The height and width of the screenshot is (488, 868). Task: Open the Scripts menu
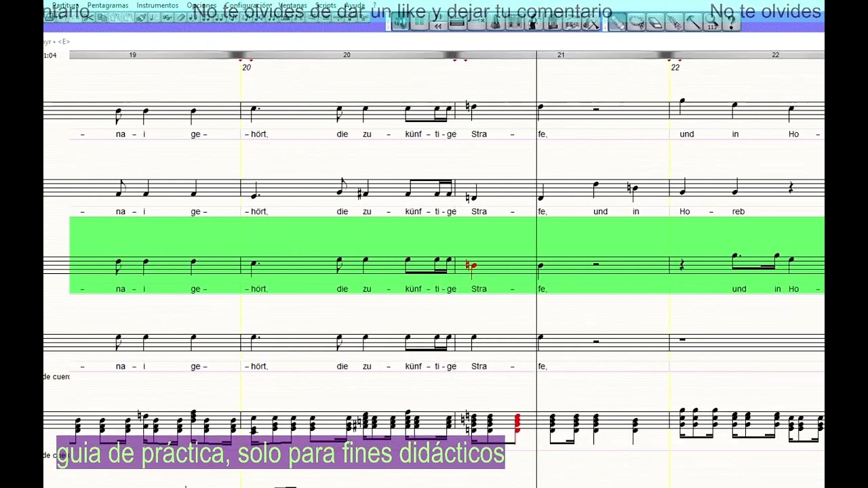(x=325, y=5)
